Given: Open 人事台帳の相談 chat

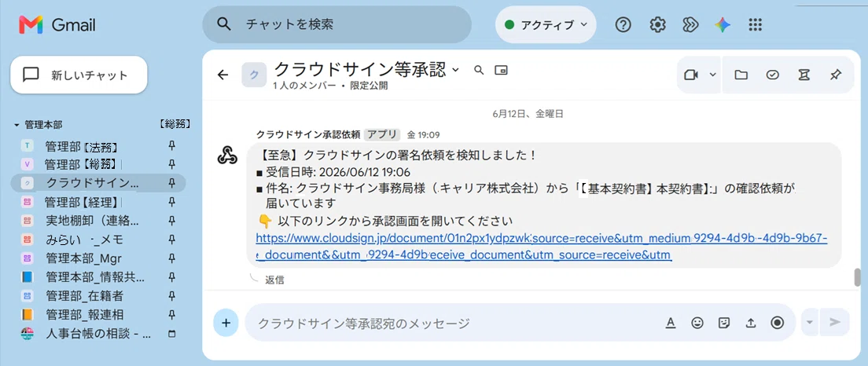Looking at the screenshot, I should click(x=98, y=333).
